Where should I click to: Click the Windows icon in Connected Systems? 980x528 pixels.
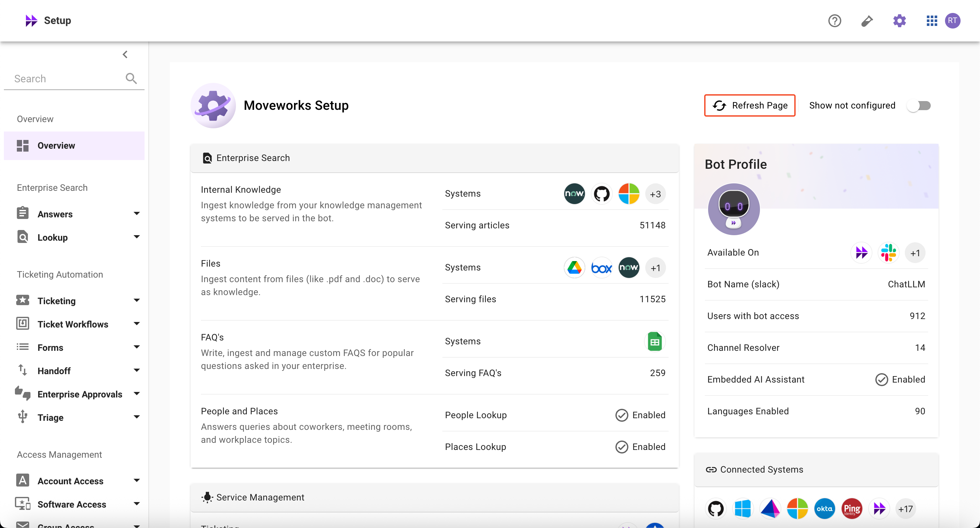point(743,509)
